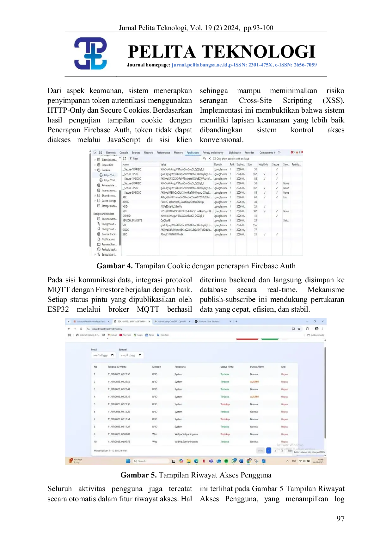392x555 pixels.
Task: Open the Windows Start menu icon
Action: 128,461
